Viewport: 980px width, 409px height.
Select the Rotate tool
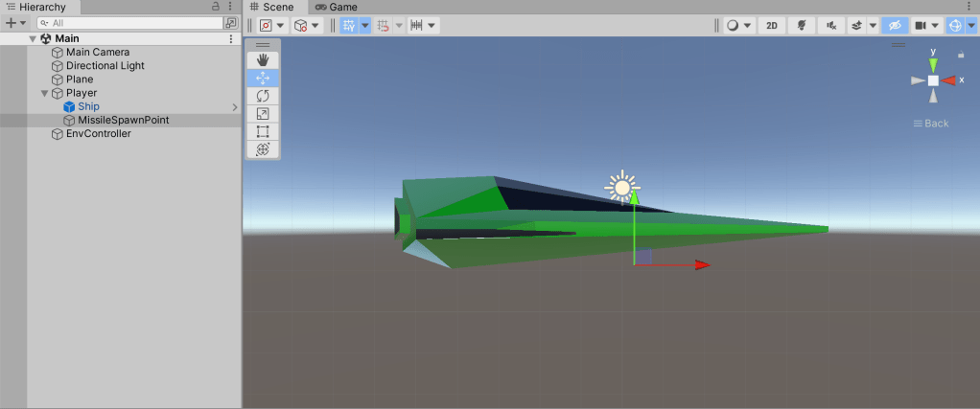pos(263,96)
